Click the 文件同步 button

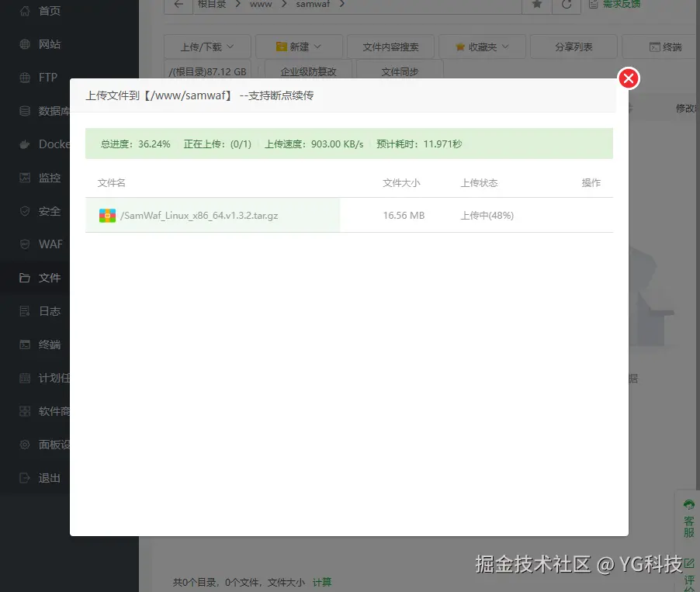point(400,71)
